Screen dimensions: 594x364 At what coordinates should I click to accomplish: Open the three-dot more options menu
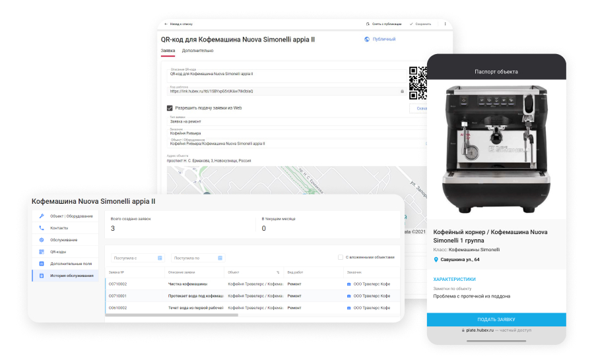[445, 24]
